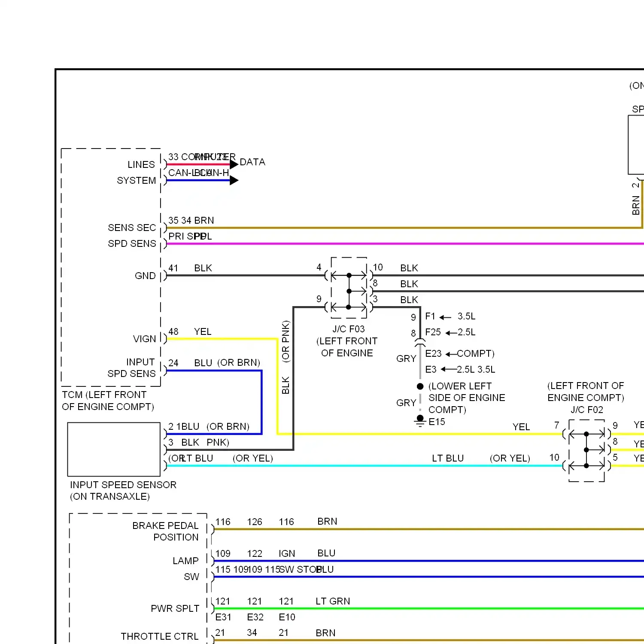The image size is (644, 644).
Task: Click the E15 ground label
Action: point(437,422)
